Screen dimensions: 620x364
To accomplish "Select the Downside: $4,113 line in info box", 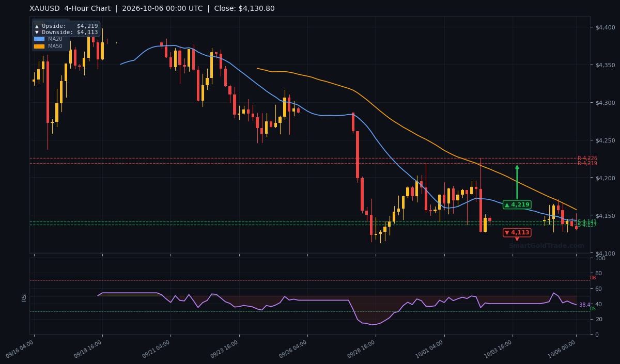I will click(x=66, y=32).
